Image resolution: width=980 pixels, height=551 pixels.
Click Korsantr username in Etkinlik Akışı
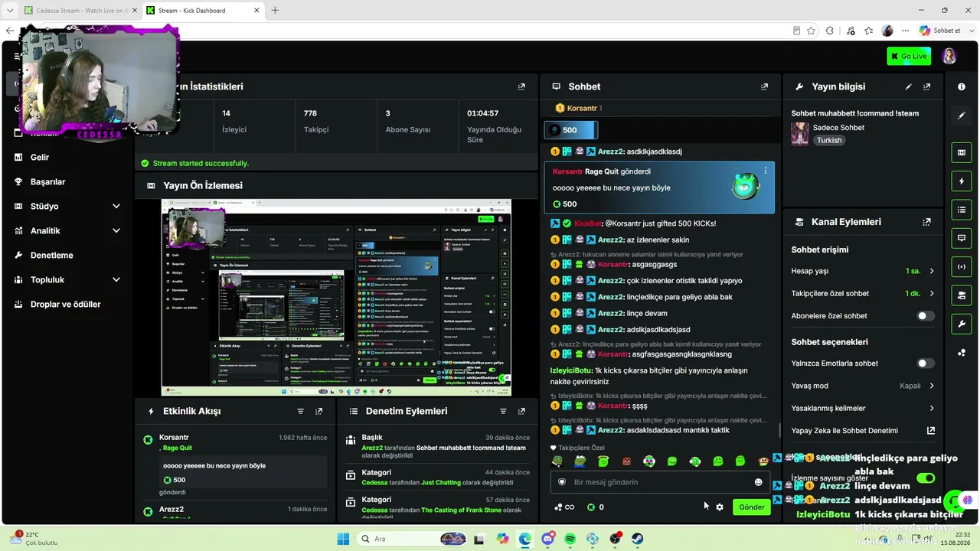point(174,438)
